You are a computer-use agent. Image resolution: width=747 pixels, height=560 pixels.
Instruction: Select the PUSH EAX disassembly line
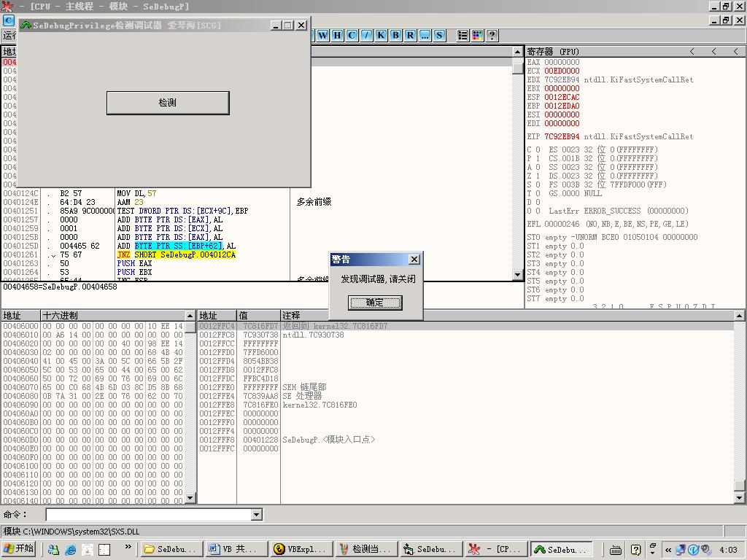134,263
